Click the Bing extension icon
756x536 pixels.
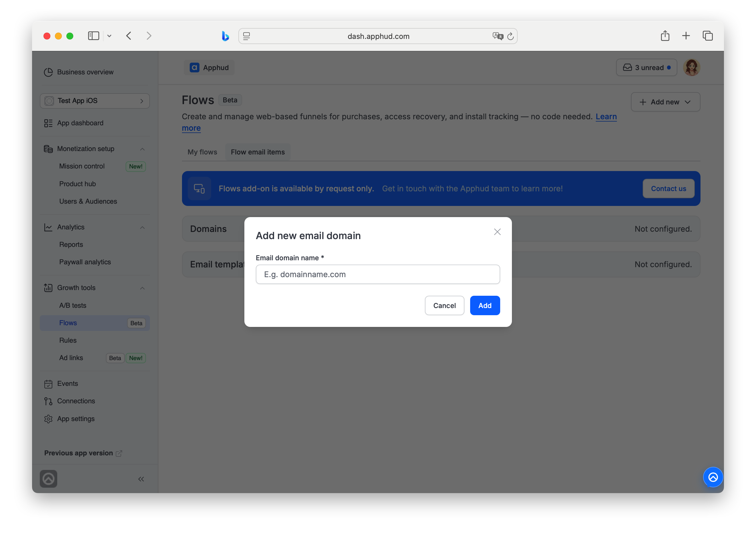(x=225, y=36)
